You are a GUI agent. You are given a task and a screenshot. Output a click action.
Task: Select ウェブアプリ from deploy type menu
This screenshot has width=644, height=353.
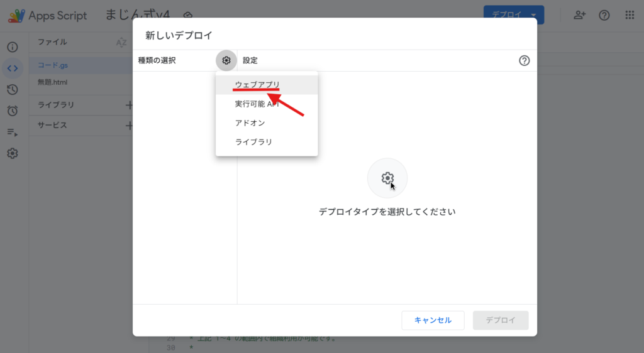pos(257,85)
